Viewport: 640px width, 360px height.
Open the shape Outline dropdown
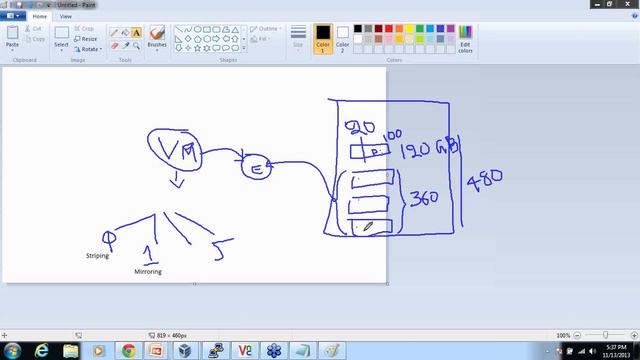[x=266, y=29]
